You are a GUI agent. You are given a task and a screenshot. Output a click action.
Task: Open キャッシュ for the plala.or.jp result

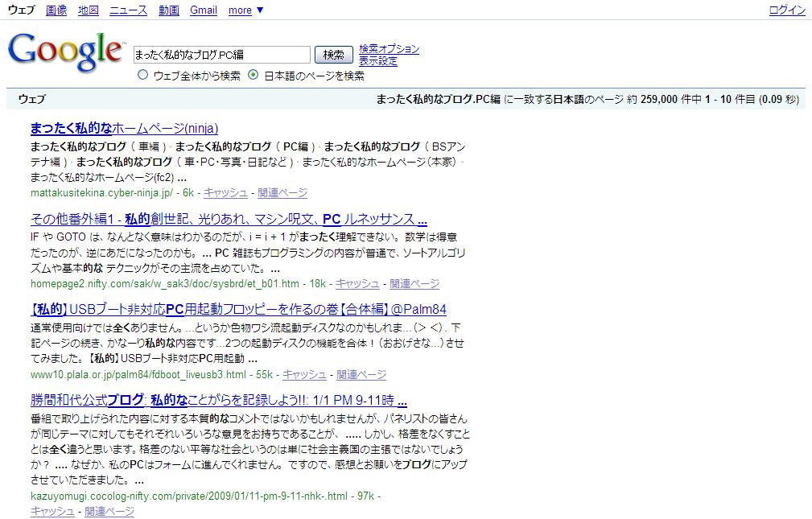click(304, 374)
